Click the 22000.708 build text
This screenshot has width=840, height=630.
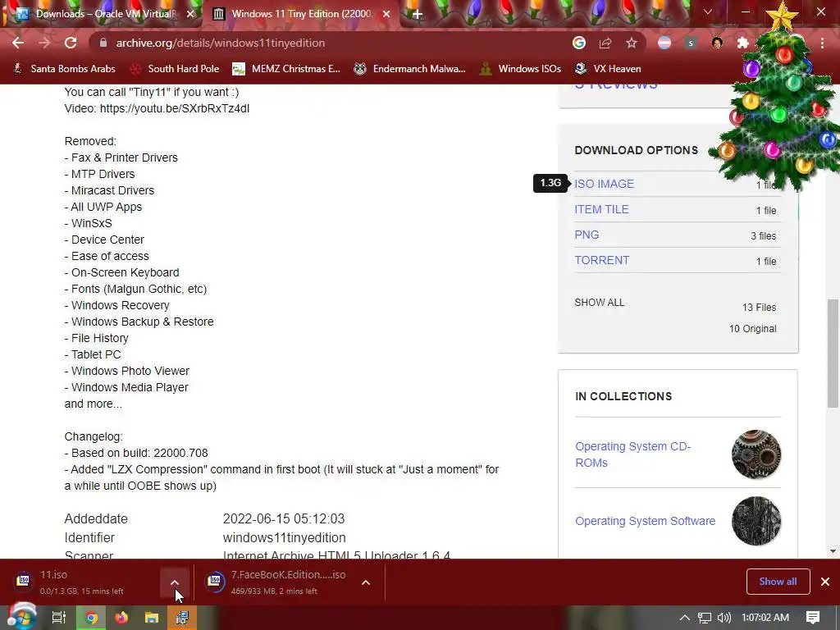coord(180,453)
